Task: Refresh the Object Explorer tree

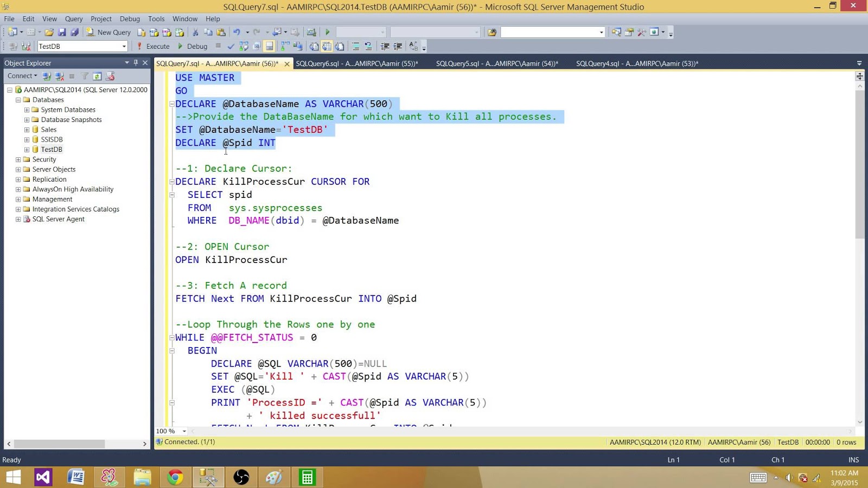Action: [97, 76]
